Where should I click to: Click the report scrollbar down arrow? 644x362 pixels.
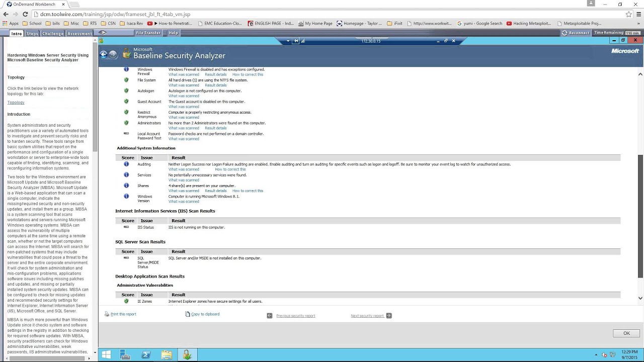[x=640, y=298]
